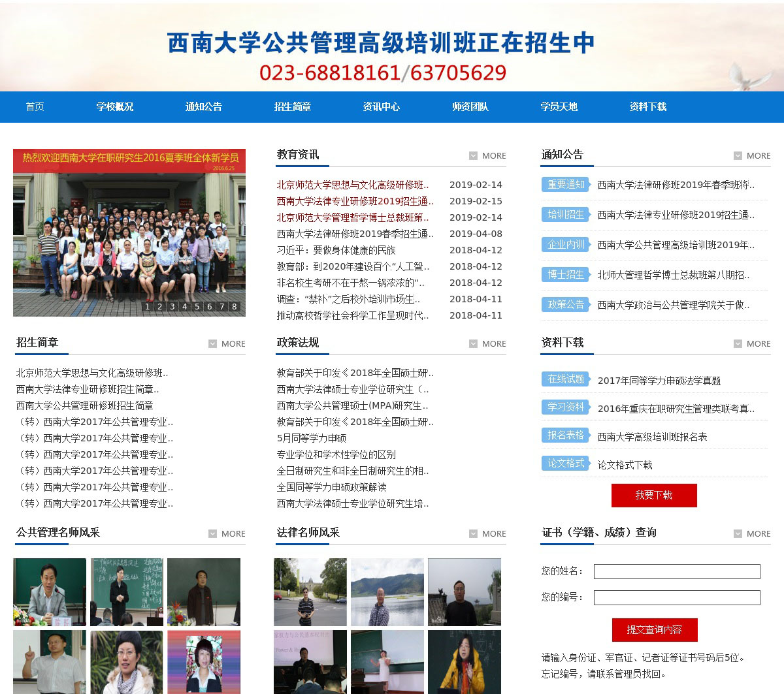This screenshot has width=784, height=694.
Task: Click MORE icon beside 招生简章 section heading
Action: click(x=227, y=343)
